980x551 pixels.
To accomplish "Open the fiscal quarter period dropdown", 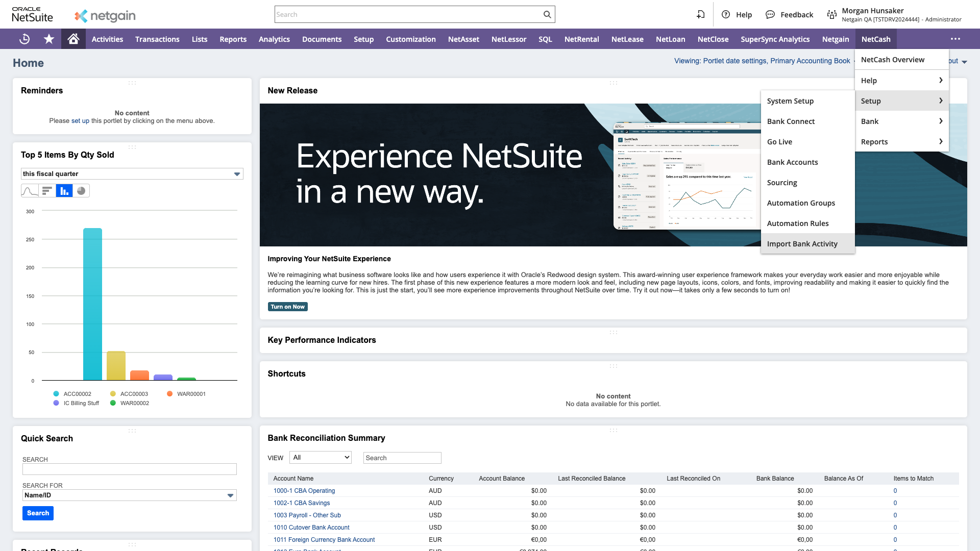I will 132,174.
